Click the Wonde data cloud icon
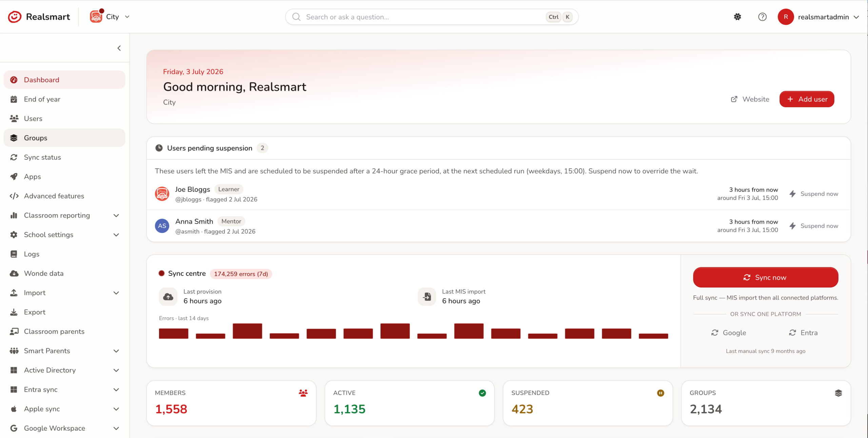868x438 pixels. (14, 273)
